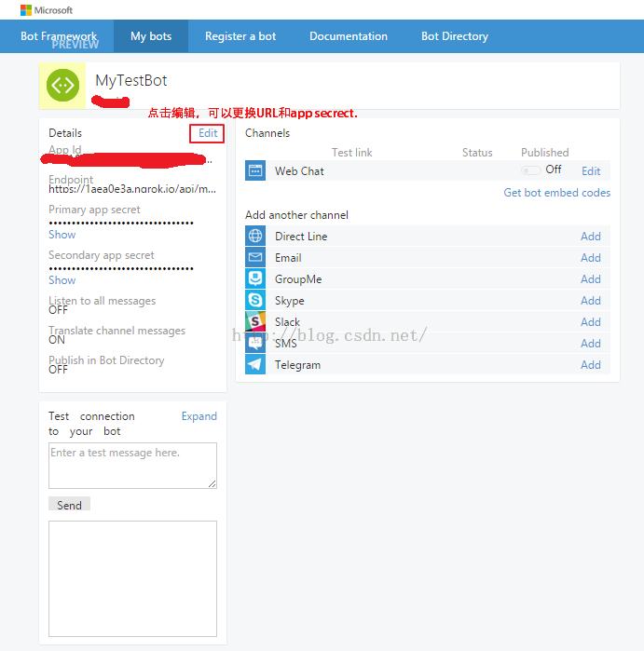Image resolution: width=644 pixels, height=651 pixels.
Task: Click the Listen to all messages label
Action: [102, 301]
